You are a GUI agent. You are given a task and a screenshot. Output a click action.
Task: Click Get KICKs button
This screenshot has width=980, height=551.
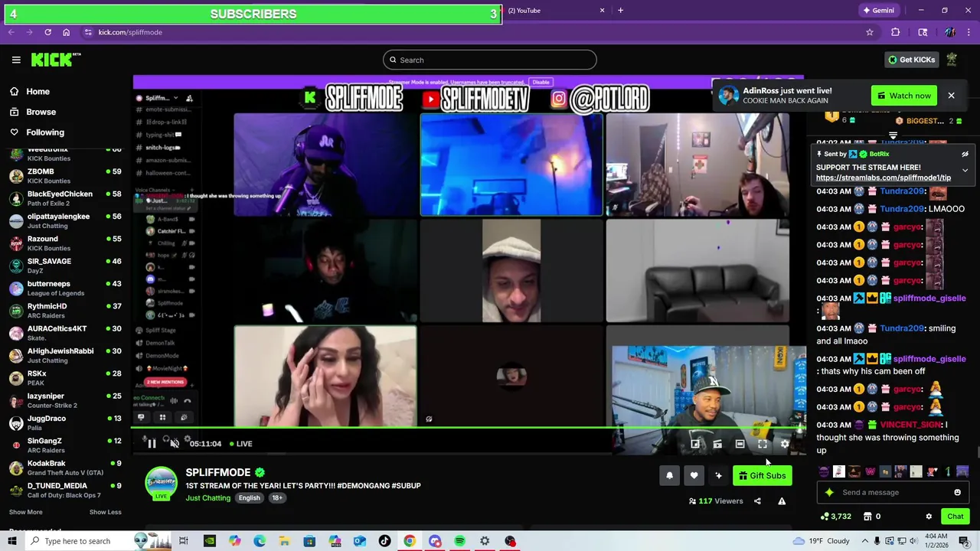click(x=911, y=60)
